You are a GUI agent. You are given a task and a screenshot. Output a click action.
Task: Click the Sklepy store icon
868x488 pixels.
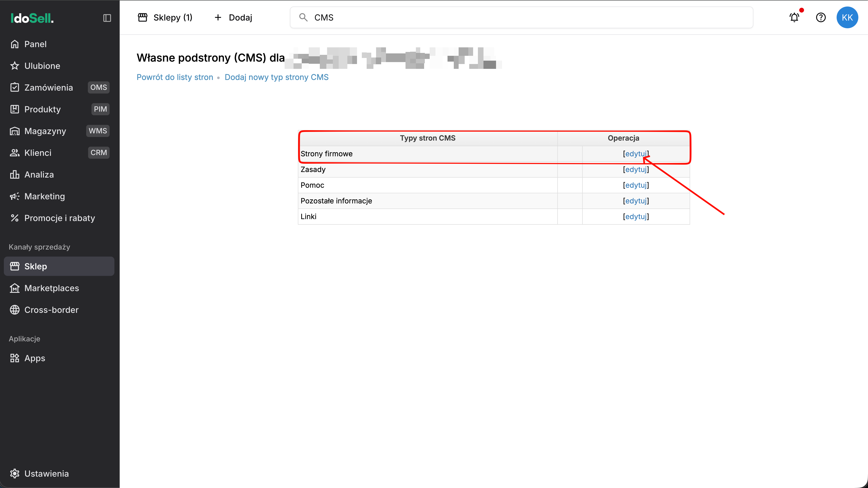point(142,18)
